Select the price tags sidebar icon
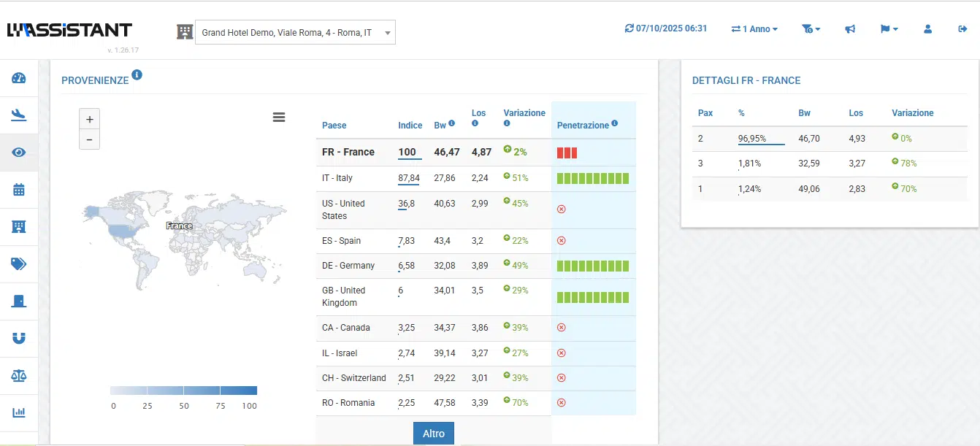Viewport: 980px width, 446px height. (19, 264)
